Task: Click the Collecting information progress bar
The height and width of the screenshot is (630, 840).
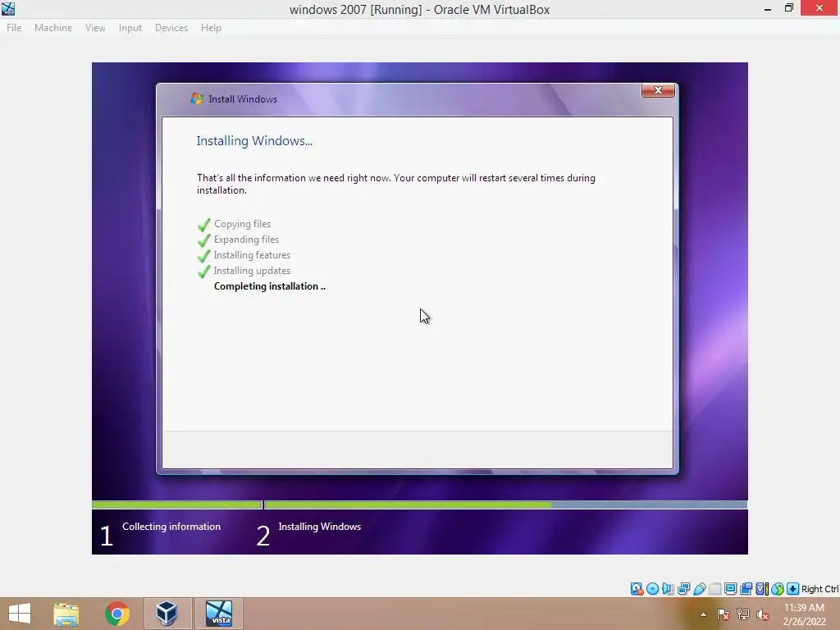Action: (x=177, y=504)
